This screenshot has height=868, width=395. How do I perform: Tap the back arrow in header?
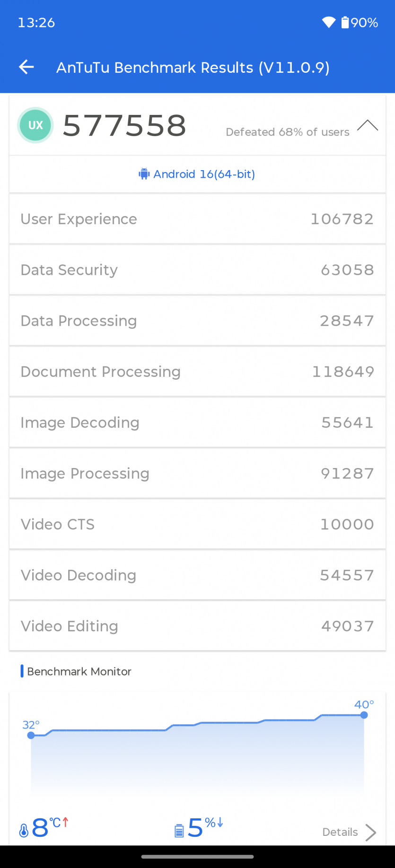(x=26, y=67)
